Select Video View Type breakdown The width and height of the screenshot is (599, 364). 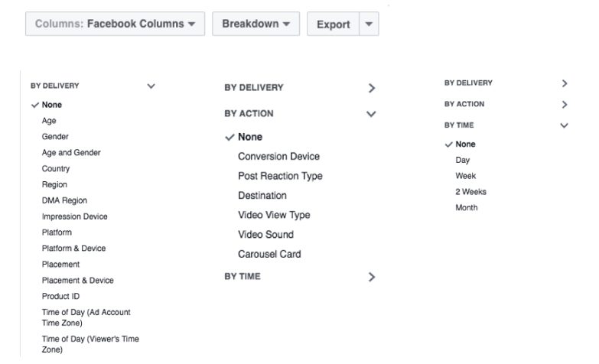[274, 215]
